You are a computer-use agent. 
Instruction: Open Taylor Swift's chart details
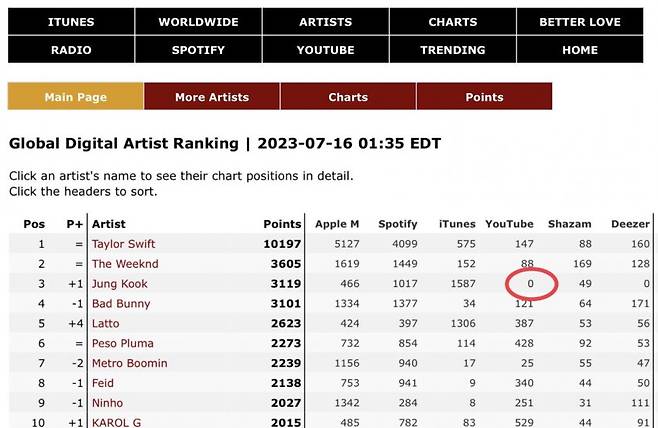[124, 244]
